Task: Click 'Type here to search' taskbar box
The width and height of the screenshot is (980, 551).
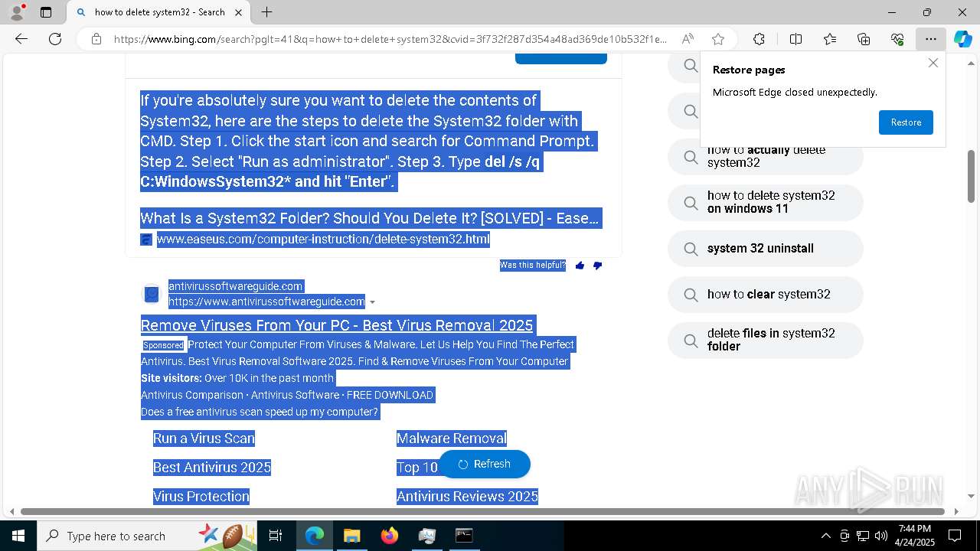Action: coord(148,536)
